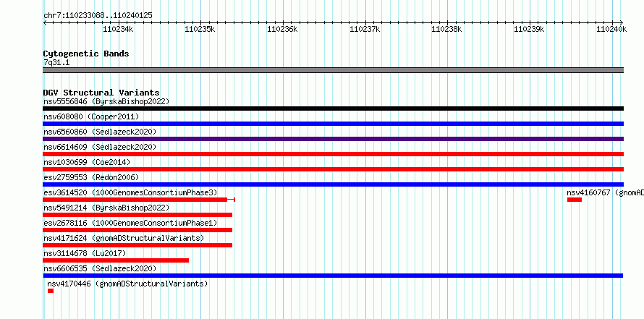Image resolution: width=644 pixels, height=319 pixels.
Task: Click the DGV Structural Variants track title
Action: click(101, 93)
